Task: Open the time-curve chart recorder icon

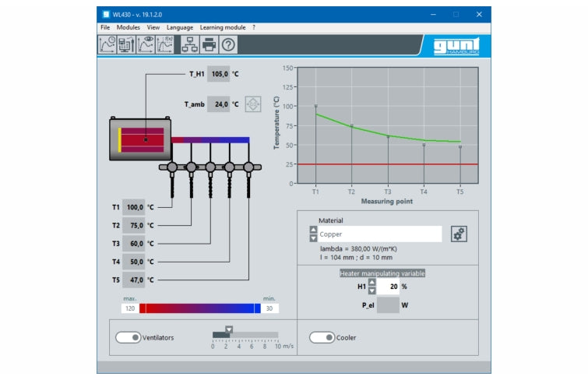Action: [x=107, y=45]
